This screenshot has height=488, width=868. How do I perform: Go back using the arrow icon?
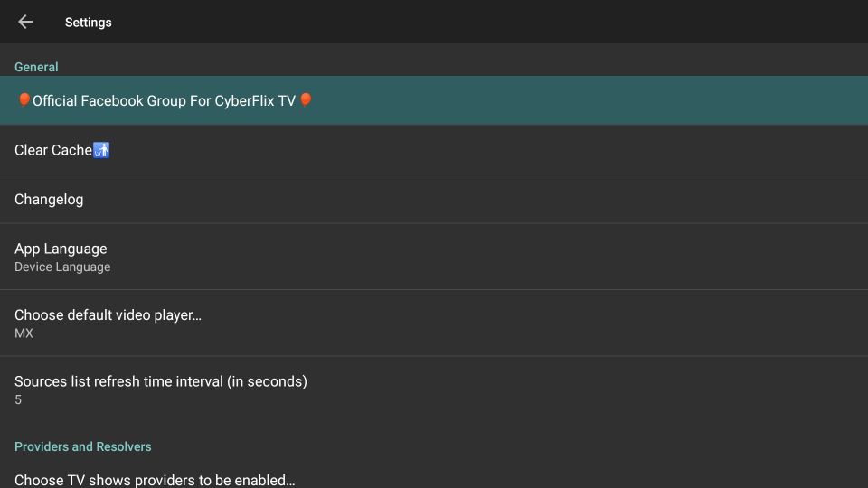25,22
